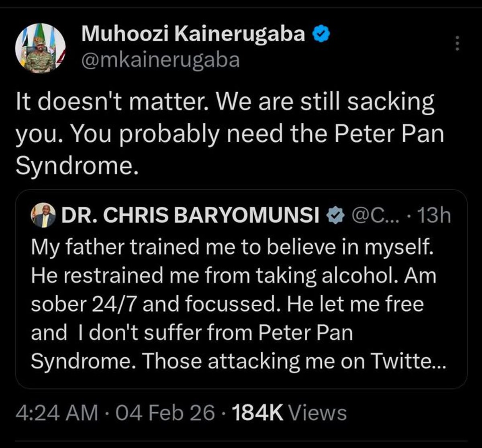Image resolution: width=482 pixels, height=448 pixels.
Task: Click the 4:24 AM post time
Action: [56, 413]
